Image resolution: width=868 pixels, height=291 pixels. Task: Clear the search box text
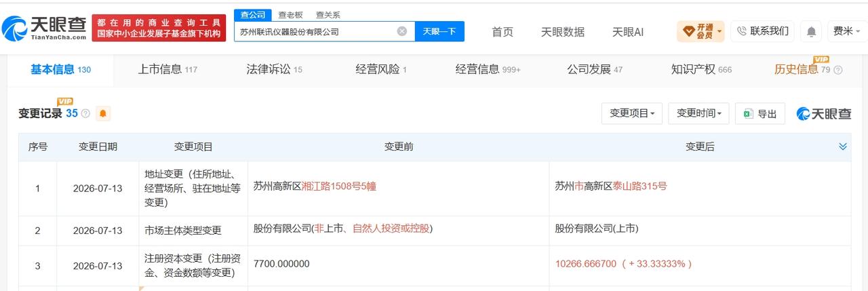401,31
